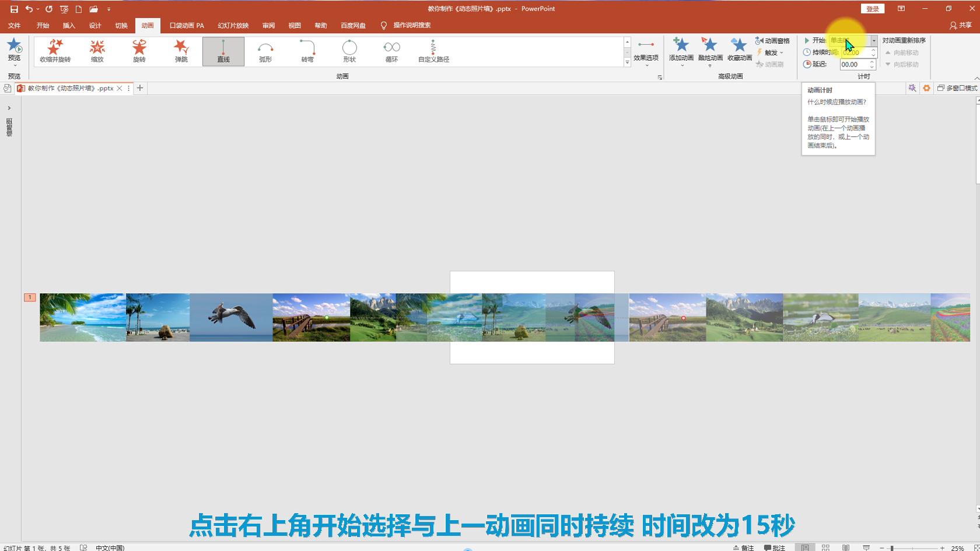Switch to the 插入 ribbon tab

pyautogui.click(x=69, y=26)
